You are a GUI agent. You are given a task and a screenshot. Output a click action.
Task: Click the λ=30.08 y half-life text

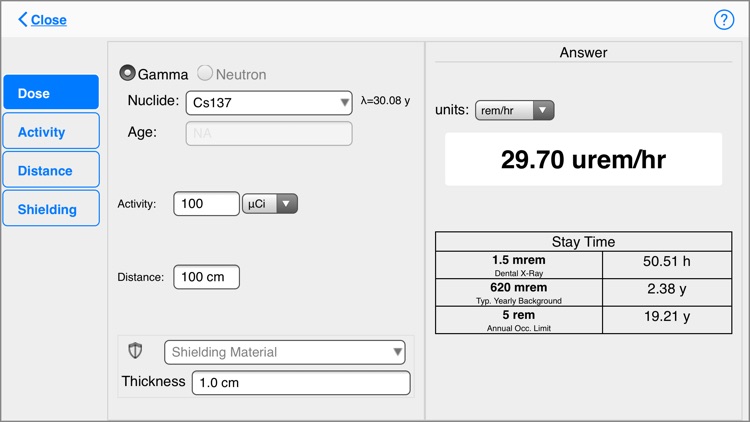[385, 100]
